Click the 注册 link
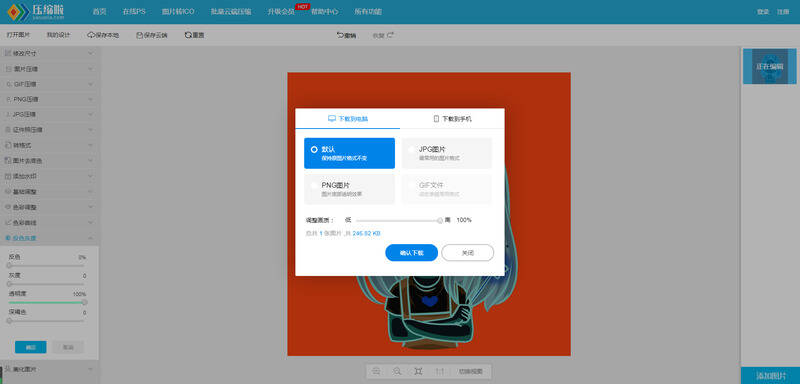Image resolution: width=800 pixels, height=384 pixels. pyautogui.click(x=783, y=12)
